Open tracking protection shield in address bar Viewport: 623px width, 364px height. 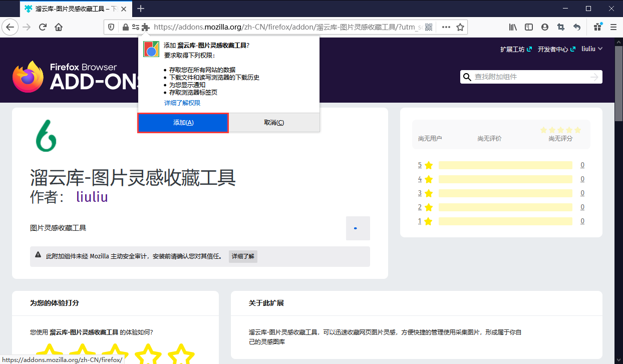pos(111,27)
